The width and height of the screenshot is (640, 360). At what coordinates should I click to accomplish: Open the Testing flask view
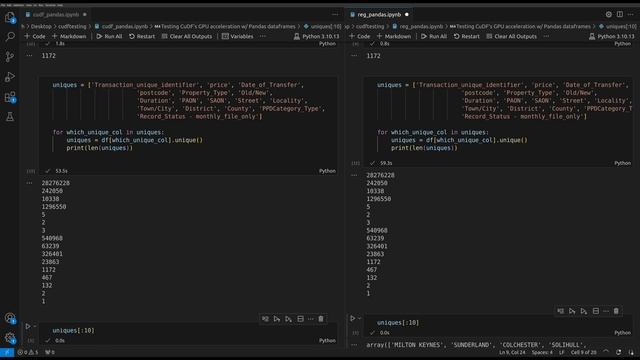(10, 117)
